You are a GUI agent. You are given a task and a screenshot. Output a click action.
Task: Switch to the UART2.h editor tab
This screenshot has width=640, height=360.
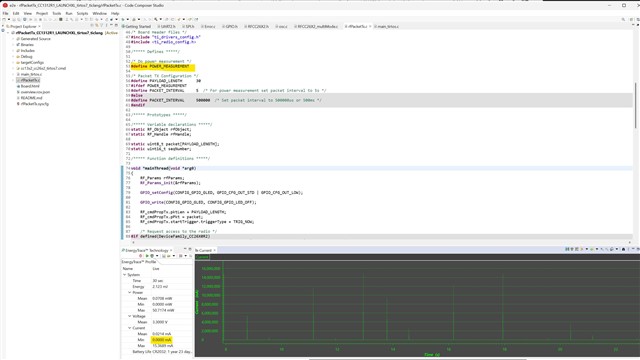[167, 27]
